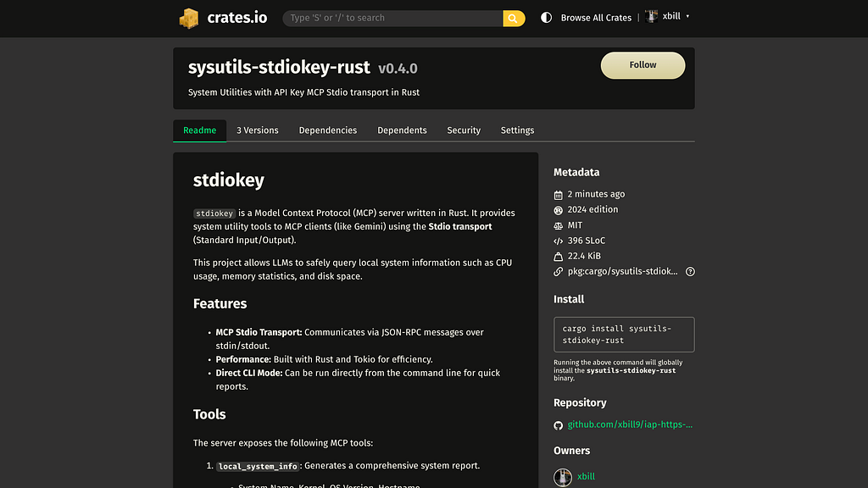Open owner xbill profile link
868x488 pixels.
586,476
